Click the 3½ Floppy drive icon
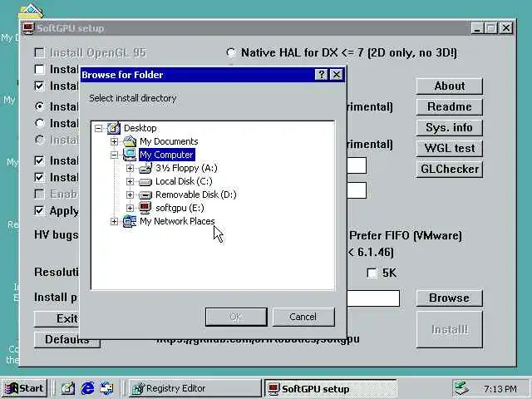This screenshot has width=532, height=399. (x=145, y=168)
